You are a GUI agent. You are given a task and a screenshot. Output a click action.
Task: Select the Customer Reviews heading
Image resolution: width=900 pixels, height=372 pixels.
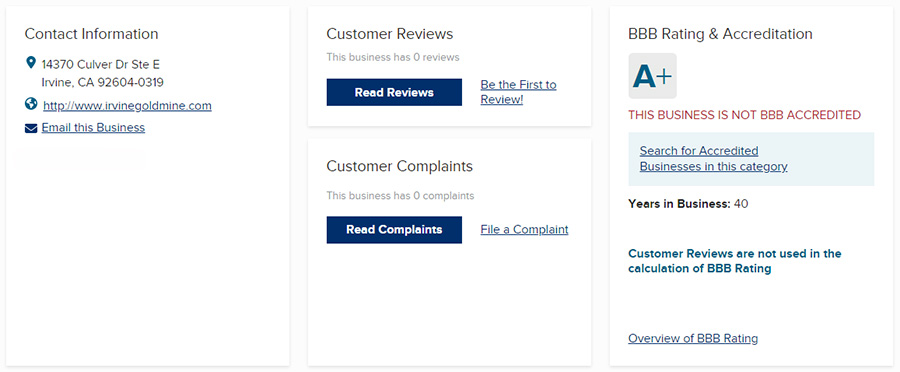390,34
